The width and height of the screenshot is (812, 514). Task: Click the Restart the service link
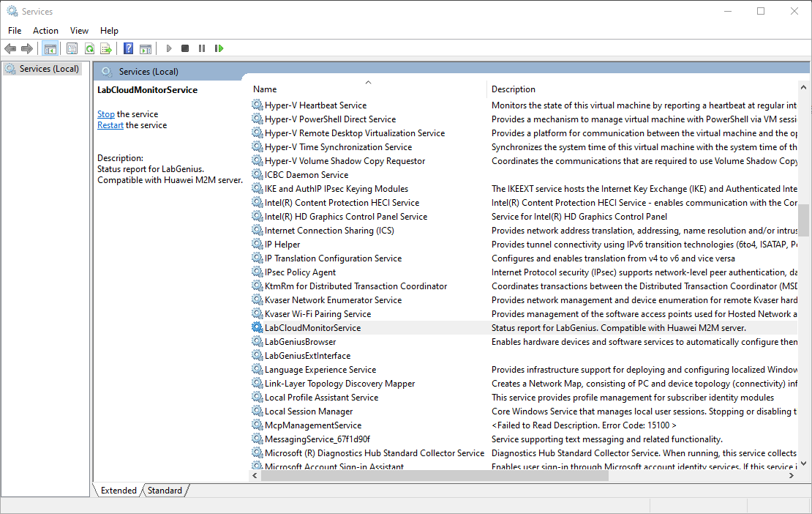110,125
